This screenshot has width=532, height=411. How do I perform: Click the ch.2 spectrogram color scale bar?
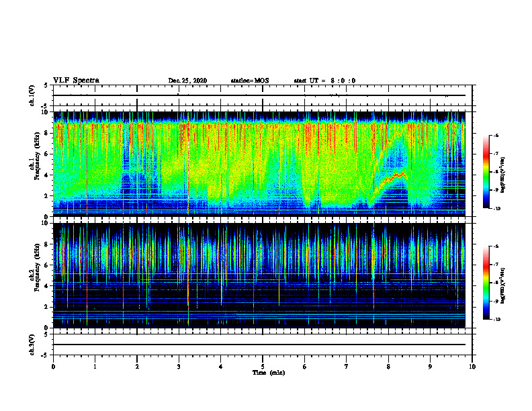click(x=486, y=283)
